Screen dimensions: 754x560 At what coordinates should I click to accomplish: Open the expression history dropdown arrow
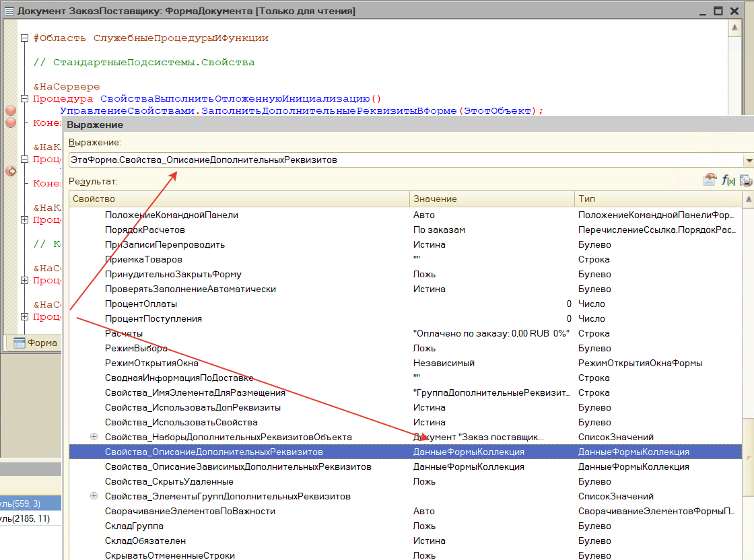coord(748,160)
